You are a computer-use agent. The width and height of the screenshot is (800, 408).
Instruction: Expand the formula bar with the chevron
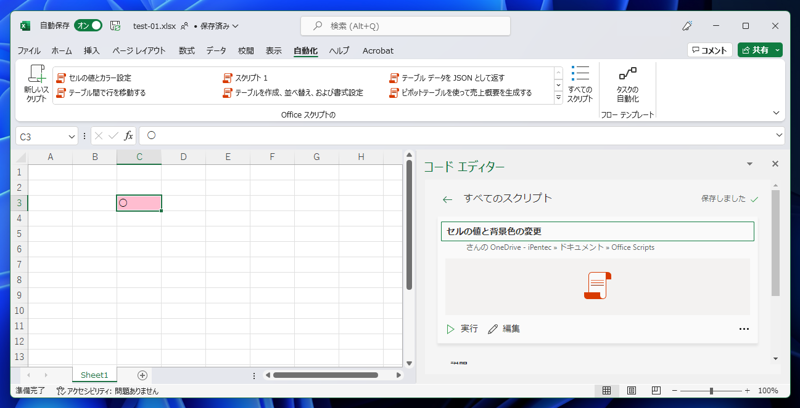[779, 135]
